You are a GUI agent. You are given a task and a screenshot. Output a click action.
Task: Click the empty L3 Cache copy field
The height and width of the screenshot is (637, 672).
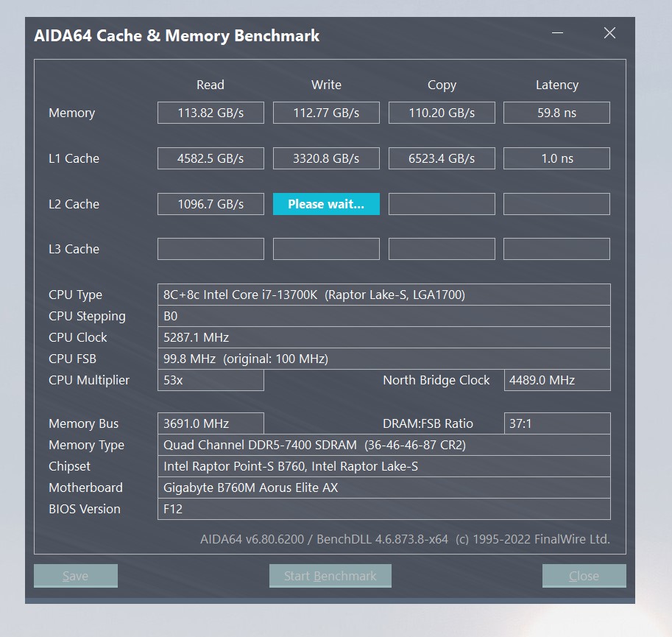click(x=442, y=249)
